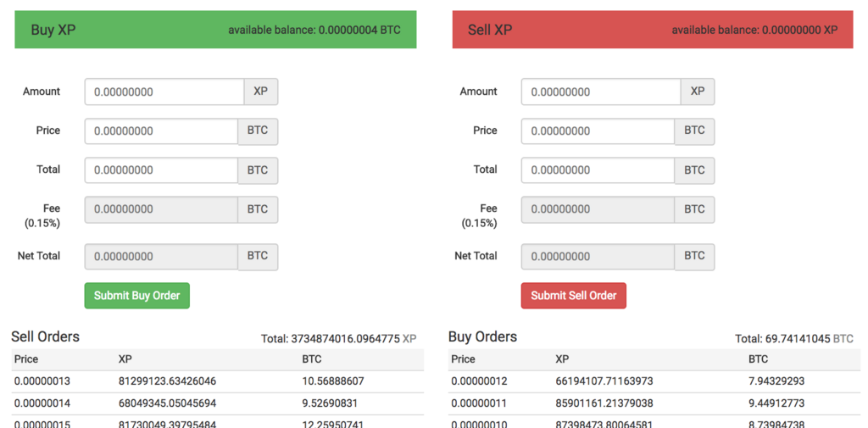Click sell order BTC value 10.56888607
Screen dimensions: 868x428
(332, 381)
